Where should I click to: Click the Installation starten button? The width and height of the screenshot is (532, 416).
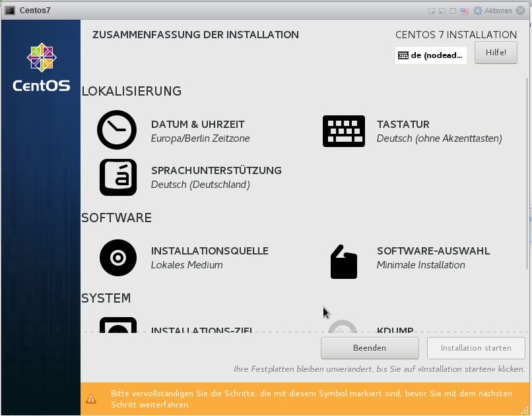pyautogui.click(x=476, y=348)
